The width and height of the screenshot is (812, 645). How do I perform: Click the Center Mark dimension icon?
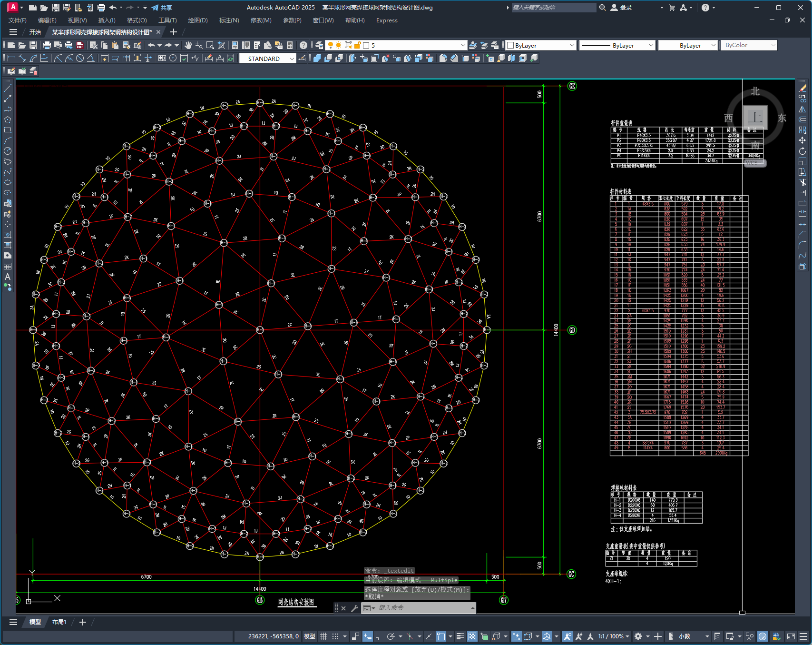click(x=173, y=58)
